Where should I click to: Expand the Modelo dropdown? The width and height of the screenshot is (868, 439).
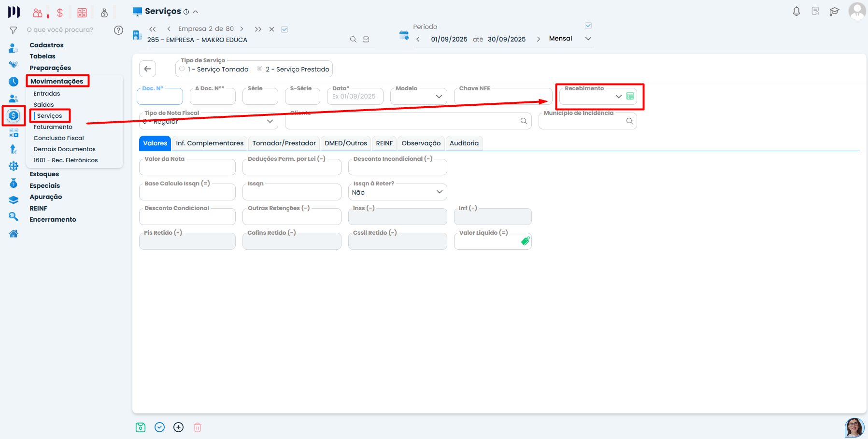pyautogui.click(x=439, y=97)
